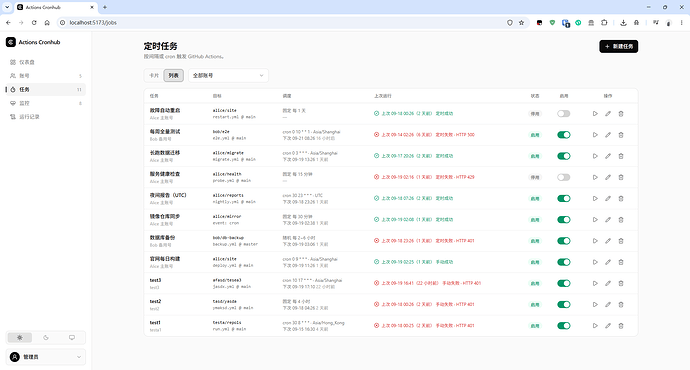Disable the 夜间报告 (UTC) job toggle
Screen dimensions: 690x370
pos(564,198)
